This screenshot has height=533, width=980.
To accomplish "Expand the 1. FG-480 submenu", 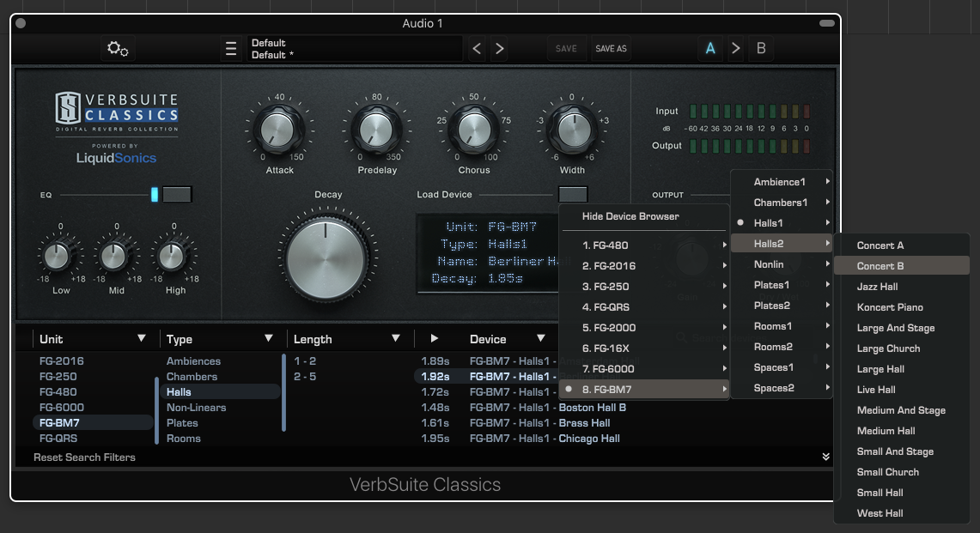I will (x=644, y=245).
